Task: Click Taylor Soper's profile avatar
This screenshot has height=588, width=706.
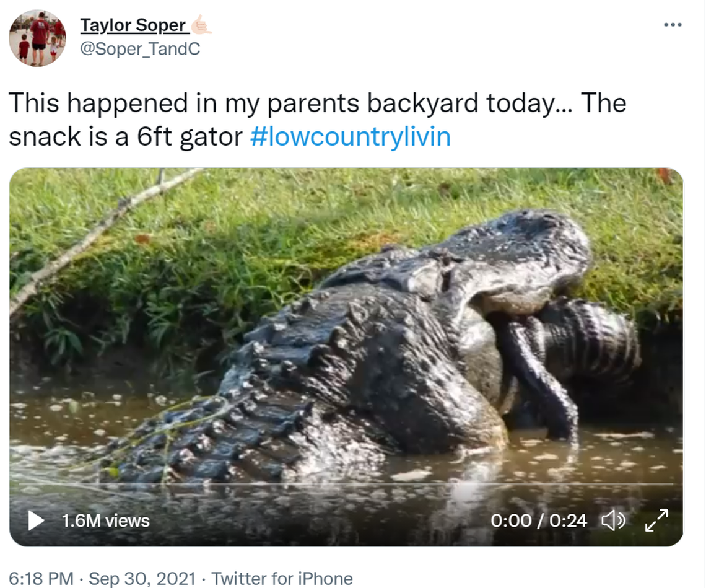Action: click(x=37, y=37)
